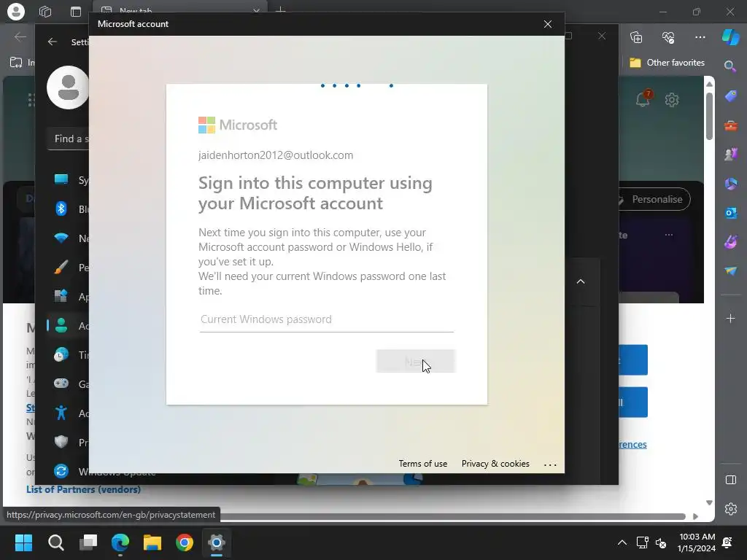Open Copilot icon in Edge sidebar
Viewport: 747px width, 560px height.
click(731, 37)
